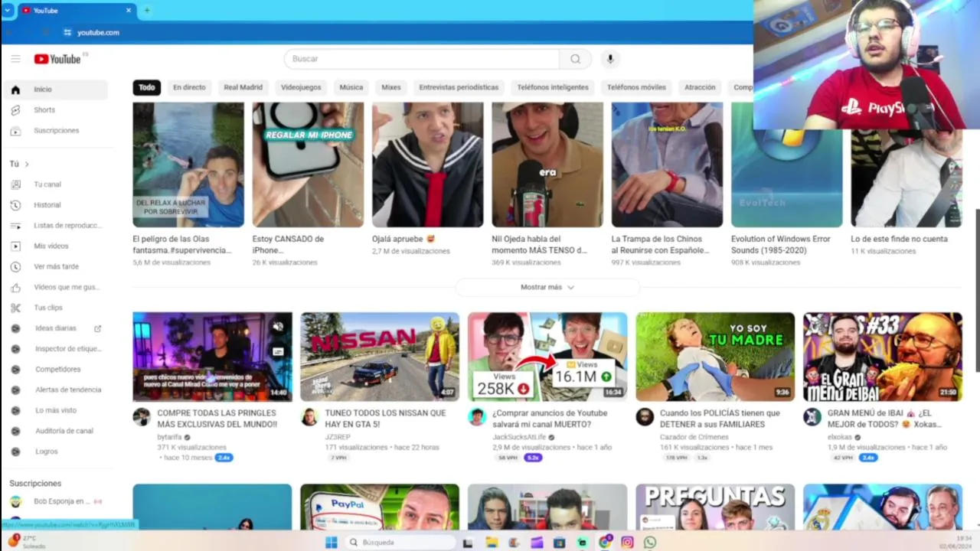Open Instagram from the taskbar
The image size is (980, 551).
(627, 542)
